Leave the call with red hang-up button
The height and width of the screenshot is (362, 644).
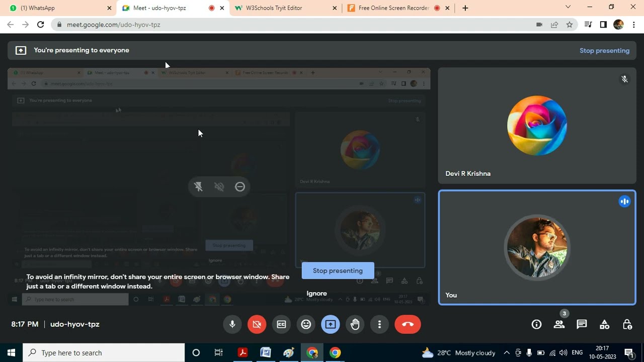pyautogui.click(x=408, y=324)
